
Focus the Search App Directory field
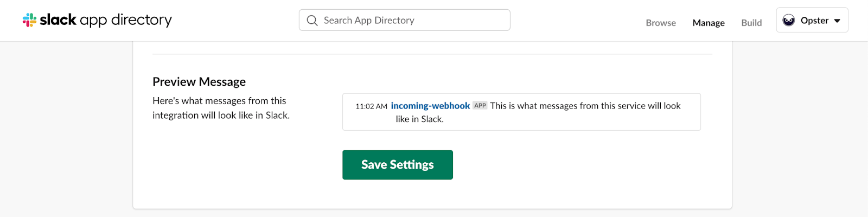[404, 20]
